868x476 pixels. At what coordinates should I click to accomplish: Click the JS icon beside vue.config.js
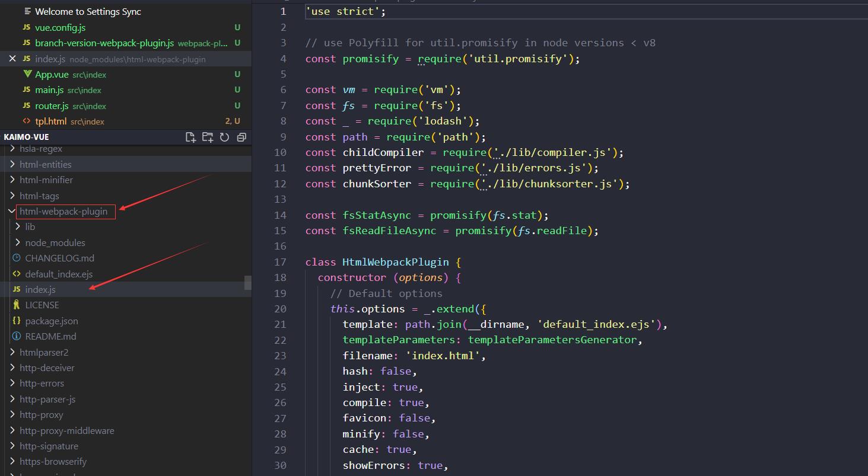pyautogui.click(x=27, y=27)
